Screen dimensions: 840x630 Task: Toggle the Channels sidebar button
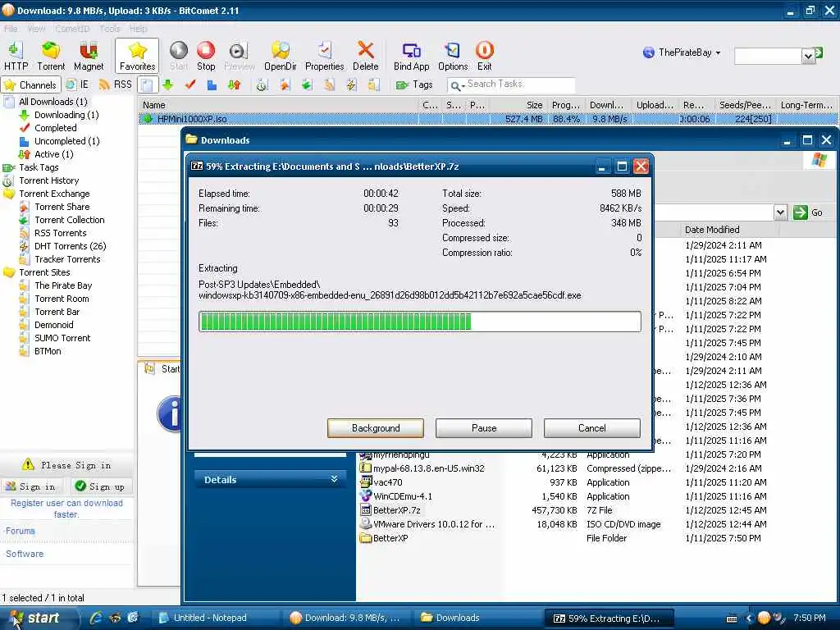(x=30, y=84)
